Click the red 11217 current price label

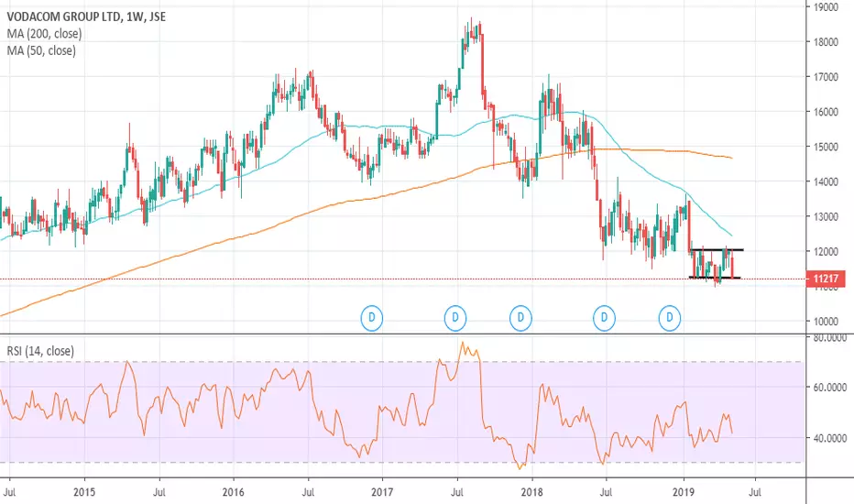point(826,279)
